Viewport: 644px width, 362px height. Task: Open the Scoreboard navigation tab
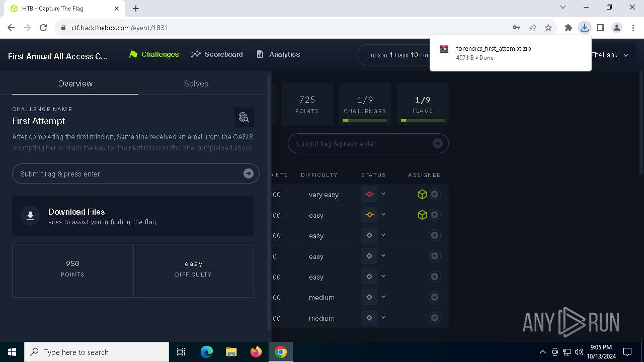pyautogui.click(x=217, y=54)
